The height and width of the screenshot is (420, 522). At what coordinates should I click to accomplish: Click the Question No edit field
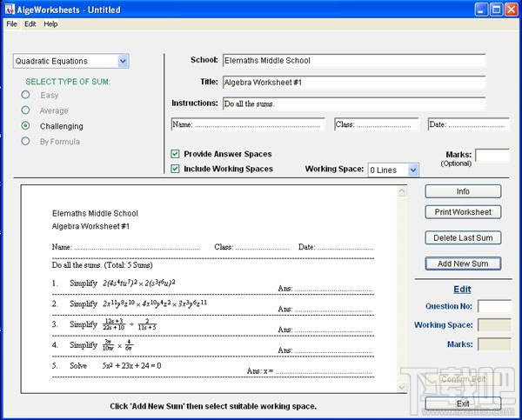[494, 306]
